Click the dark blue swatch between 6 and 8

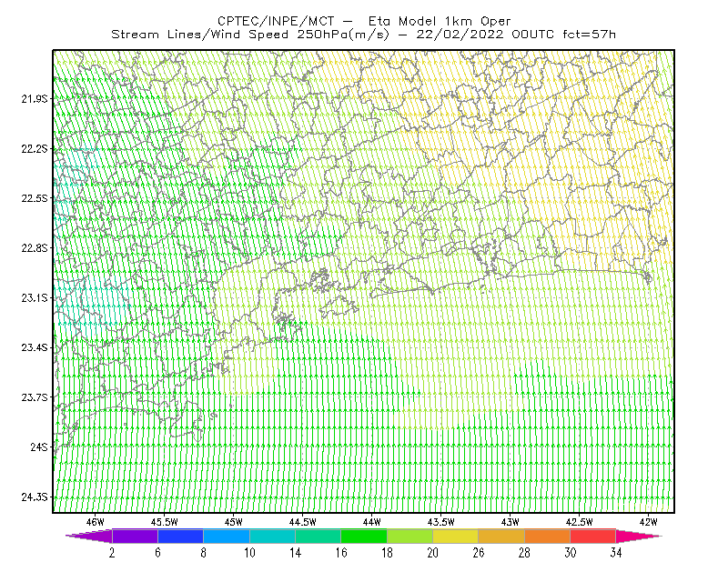tap(180, 536)
